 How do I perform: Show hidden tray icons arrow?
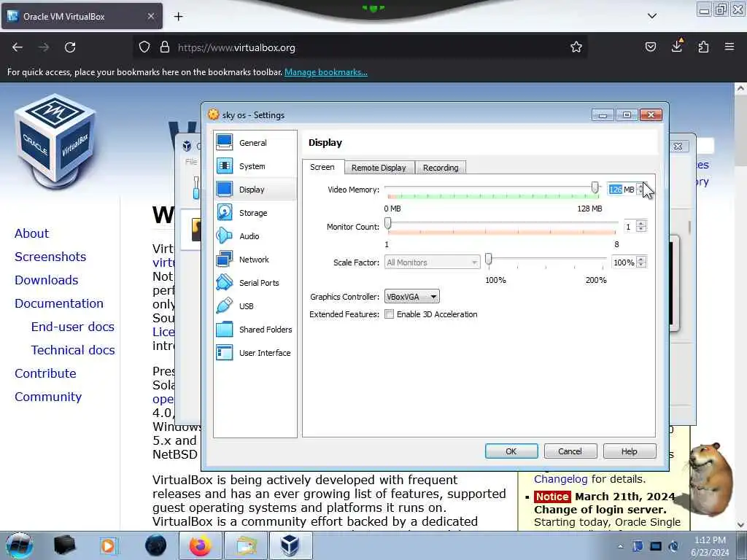[x=620, y=546]
